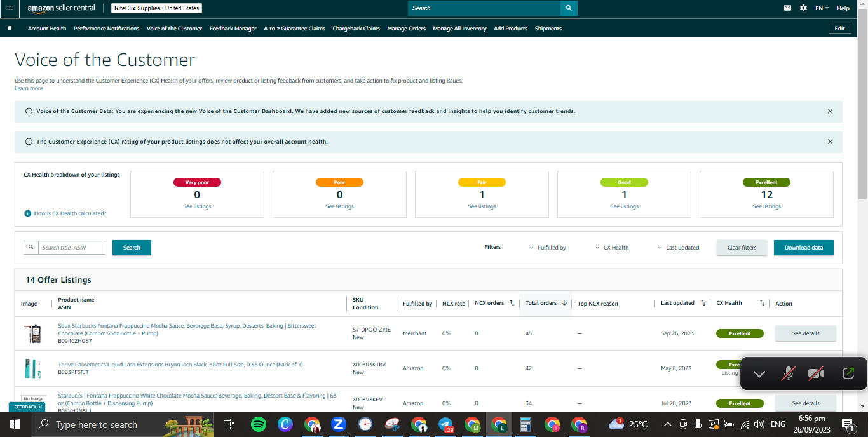Focus the top Search field
The width and height of the screenshot is (868, 437).
click(484, 8)
